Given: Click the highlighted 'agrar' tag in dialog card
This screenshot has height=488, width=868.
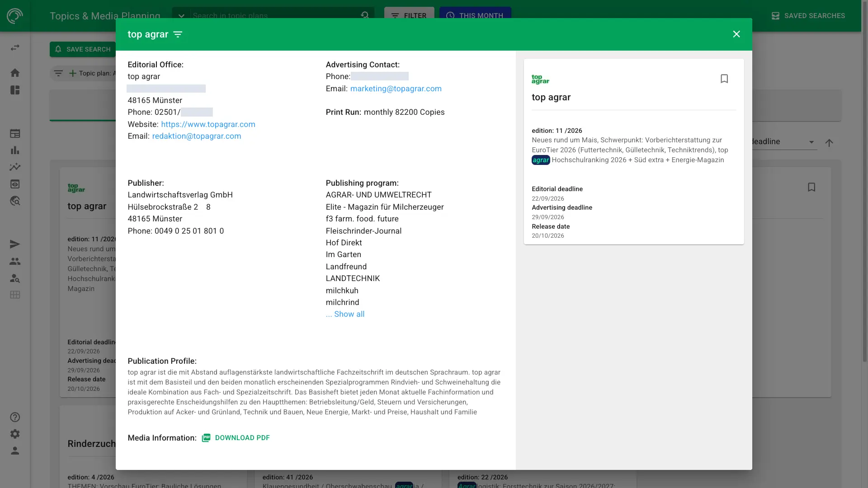Looking at the screenshot, I should click(x=541, y=160).
